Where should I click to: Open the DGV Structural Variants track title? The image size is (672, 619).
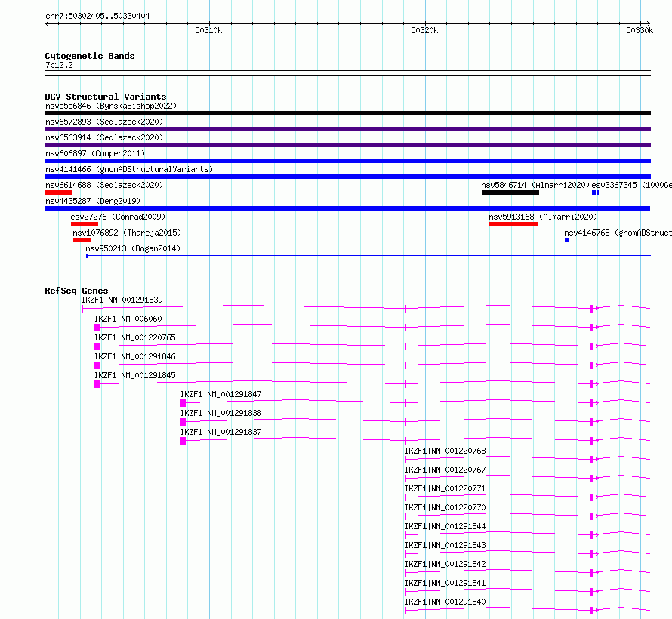coord(106,97)
